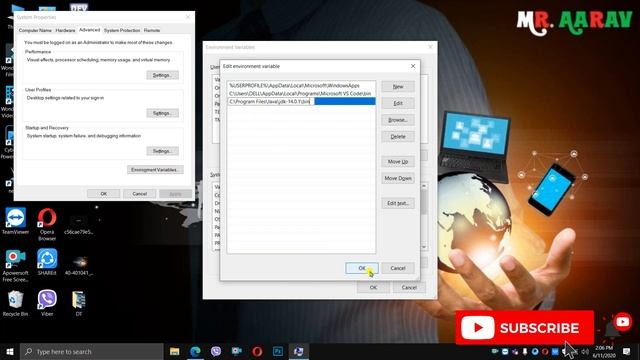Open User Profiles Settings in System Properties

(162, 113)
